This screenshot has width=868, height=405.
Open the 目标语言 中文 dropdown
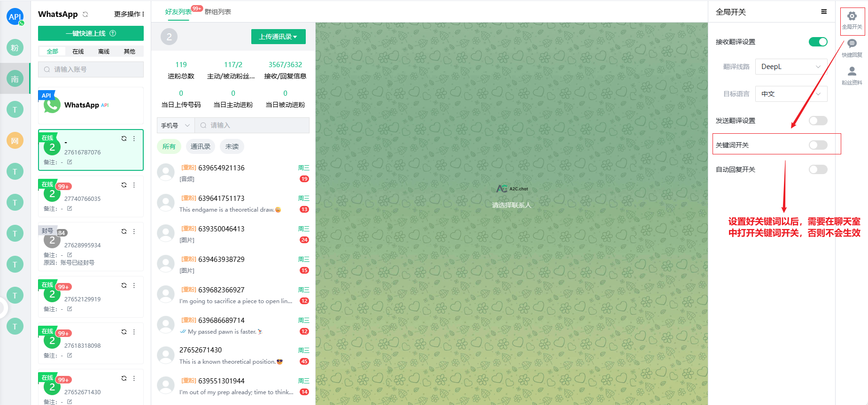click(791, 94)
